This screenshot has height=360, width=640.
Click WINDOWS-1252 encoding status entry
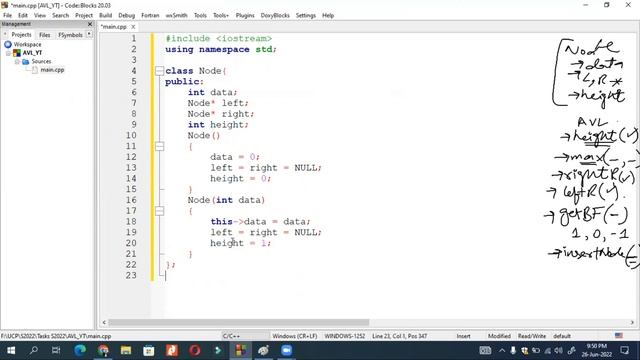(344, 336)
